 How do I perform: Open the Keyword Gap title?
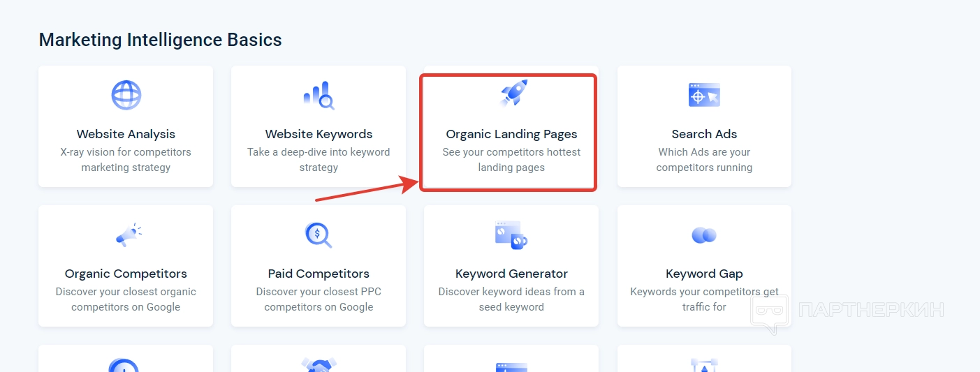pyautogui.click(x=704, y=274)
